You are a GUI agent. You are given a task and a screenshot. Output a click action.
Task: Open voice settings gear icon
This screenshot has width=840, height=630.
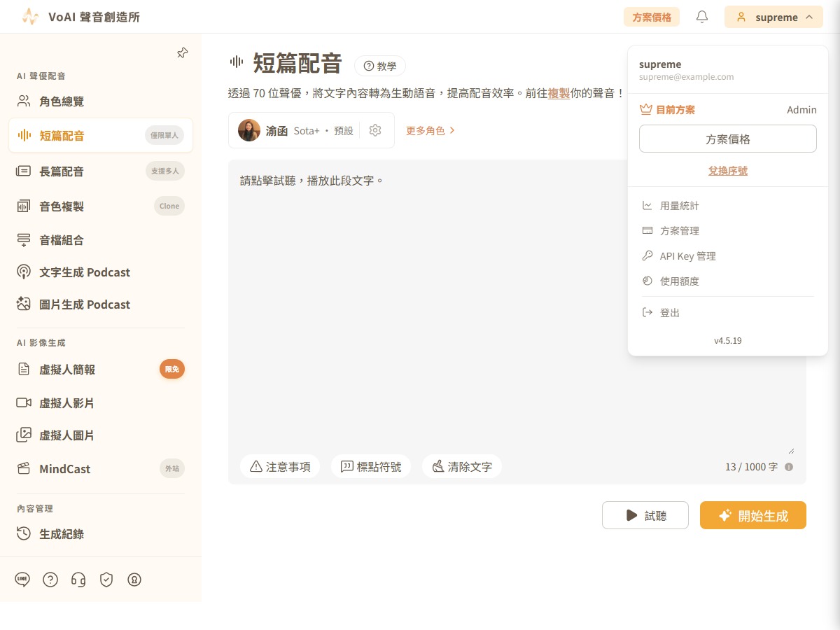tap(375, 130)
